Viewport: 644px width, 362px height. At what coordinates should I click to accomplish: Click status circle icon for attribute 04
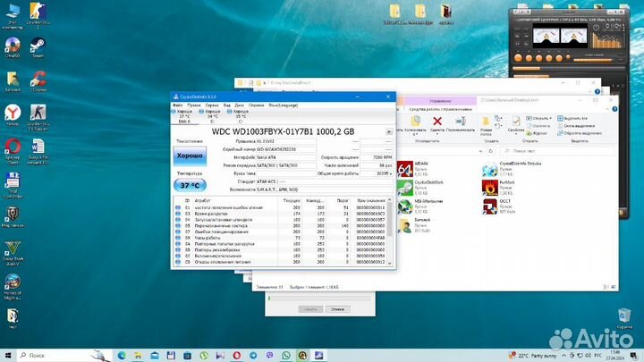click(x=178, y=220)
